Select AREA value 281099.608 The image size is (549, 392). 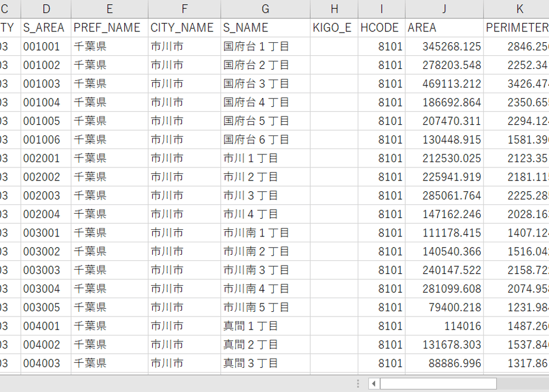[x=444, y=289]
